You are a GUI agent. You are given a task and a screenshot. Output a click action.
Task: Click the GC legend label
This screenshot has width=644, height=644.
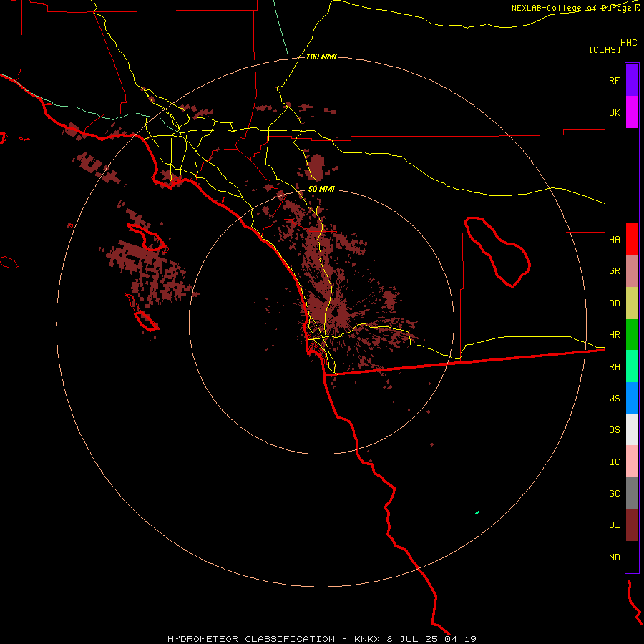[614, 494]
